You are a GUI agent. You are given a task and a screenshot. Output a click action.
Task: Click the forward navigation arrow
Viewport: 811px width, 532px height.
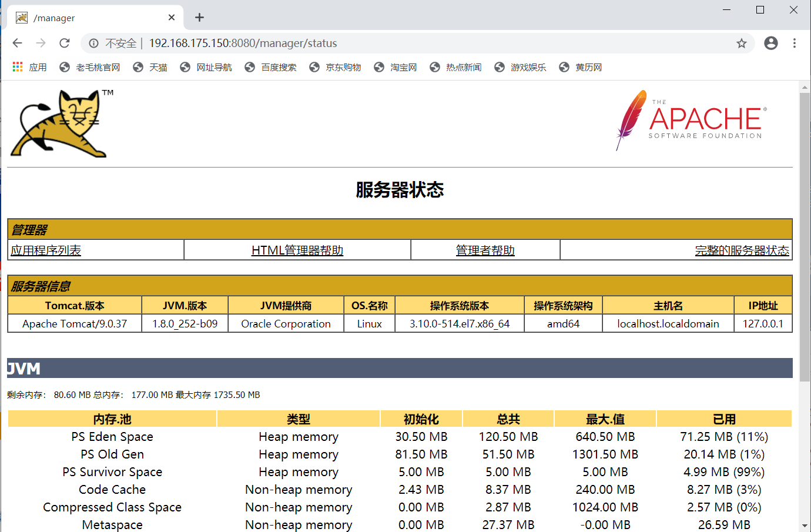click(x=41, y=43)
